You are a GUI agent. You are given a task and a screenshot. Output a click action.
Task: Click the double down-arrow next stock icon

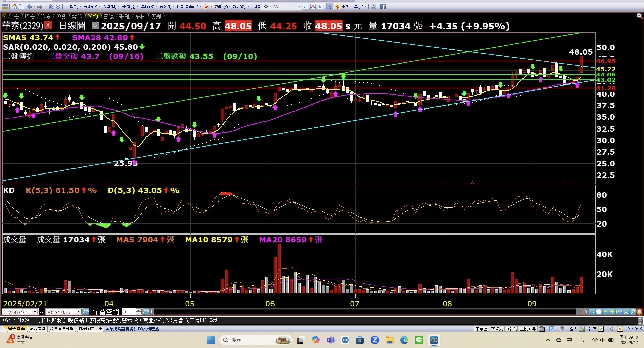click(58, 7)
